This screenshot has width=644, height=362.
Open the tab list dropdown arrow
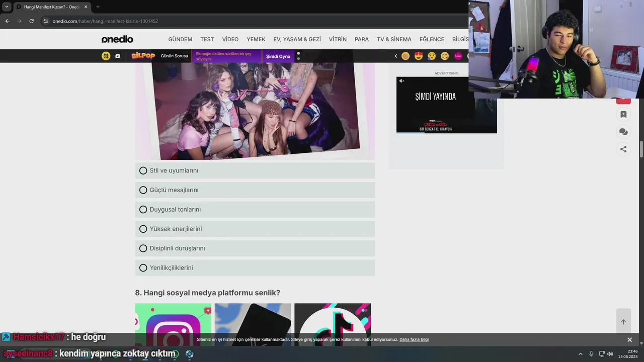[x=7, y=7]
